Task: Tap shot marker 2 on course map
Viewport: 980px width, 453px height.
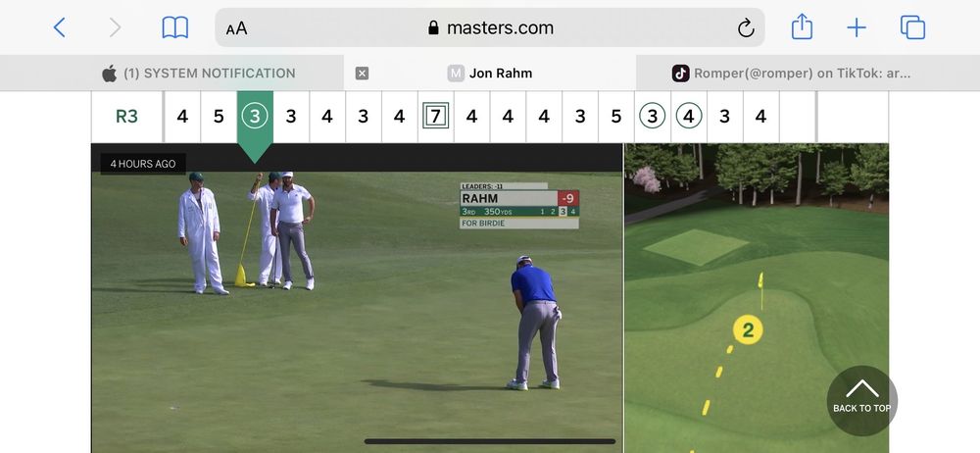Action: (x=748, y=329)
